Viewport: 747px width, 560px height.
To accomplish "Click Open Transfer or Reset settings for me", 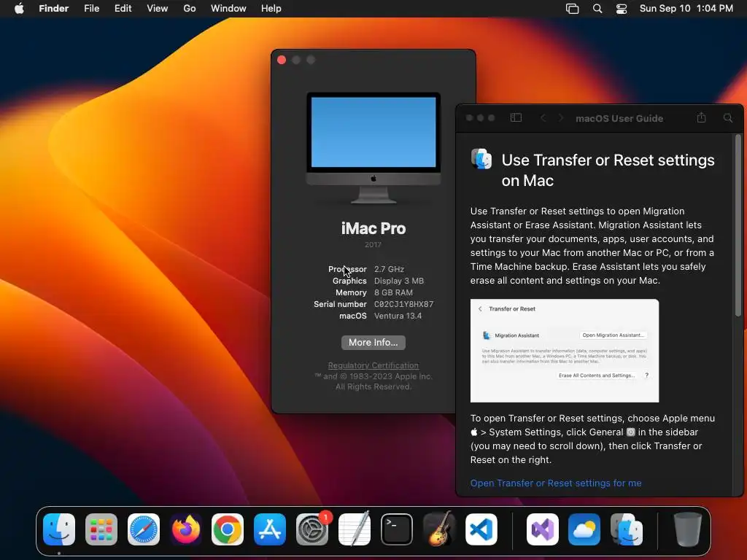I will click(x=556, y=483).
